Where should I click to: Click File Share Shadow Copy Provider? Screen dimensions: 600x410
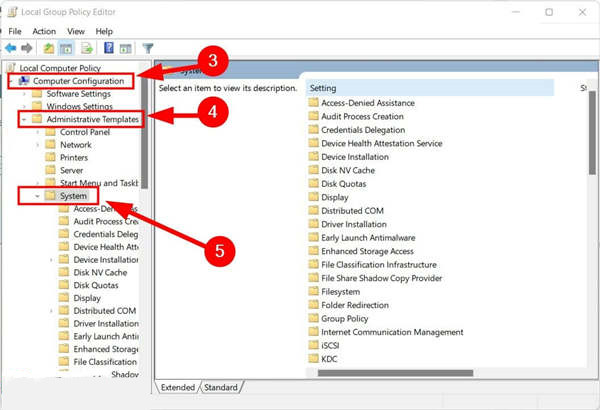(x=382, y=278)
